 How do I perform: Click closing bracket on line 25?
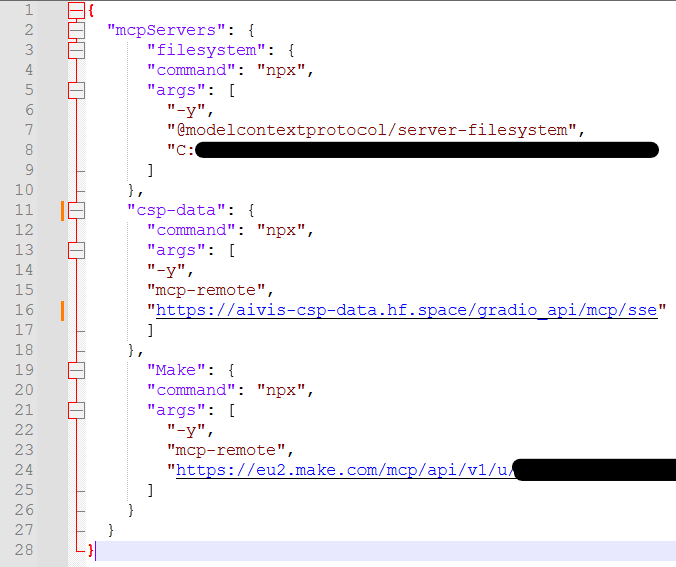point(150,491)
